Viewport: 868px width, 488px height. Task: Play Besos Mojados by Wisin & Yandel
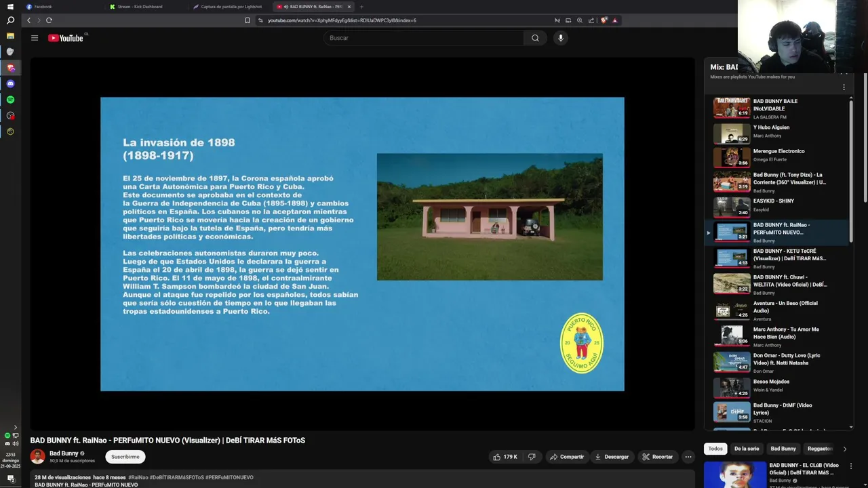coord(776,388)
